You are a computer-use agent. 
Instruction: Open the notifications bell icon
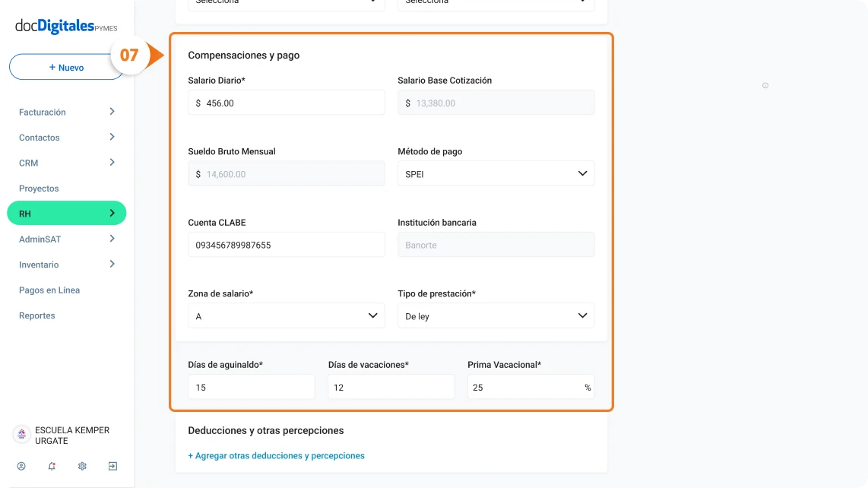tap(52, 467)
